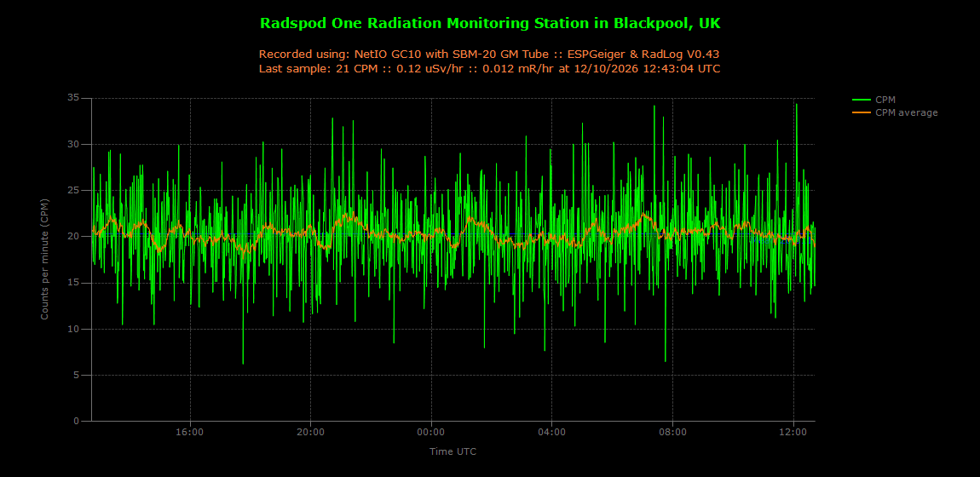Toggle the CPM series in legend

873,100
